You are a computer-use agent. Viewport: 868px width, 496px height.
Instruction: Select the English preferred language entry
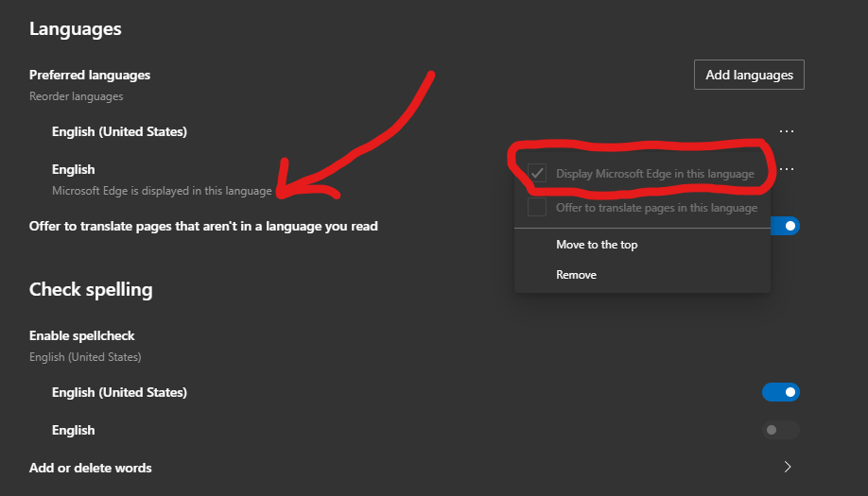coord(73,169)
